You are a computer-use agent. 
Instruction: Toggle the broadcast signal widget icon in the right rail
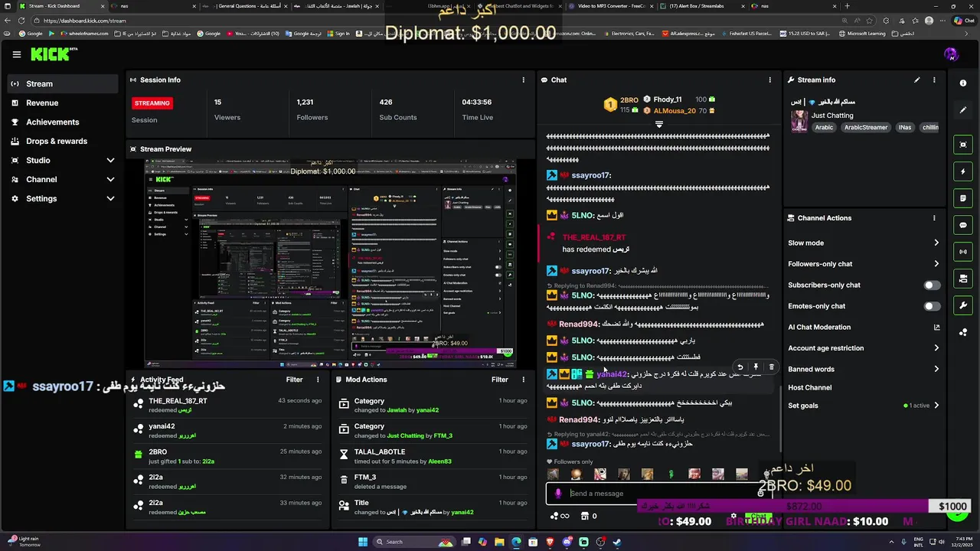point(963,252)
